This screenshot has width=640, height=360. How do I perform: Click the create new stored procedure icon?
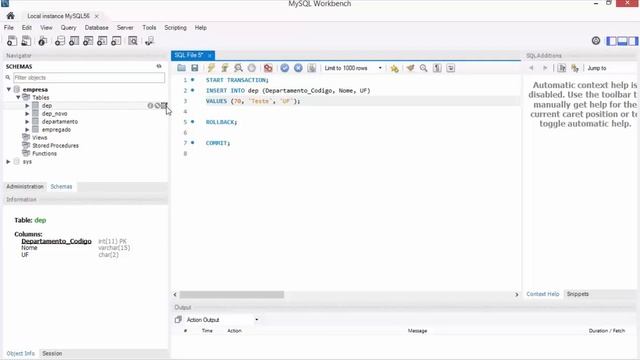102,41
